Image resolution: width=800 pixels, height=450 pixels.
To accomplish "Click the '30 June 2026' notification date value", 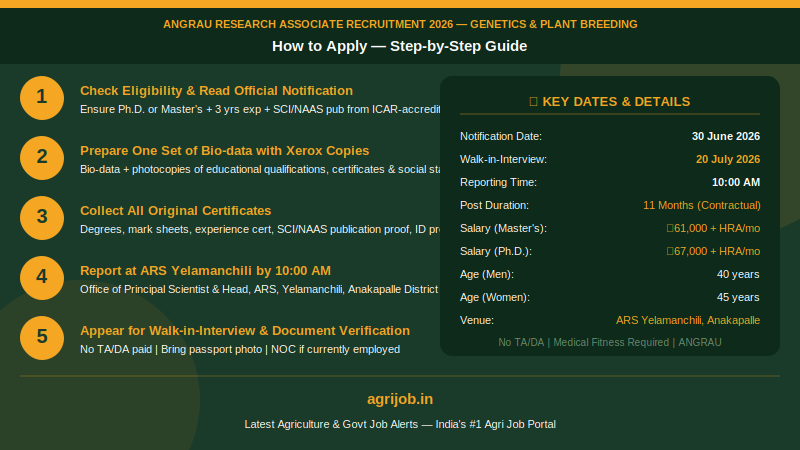I will [726, 136].
